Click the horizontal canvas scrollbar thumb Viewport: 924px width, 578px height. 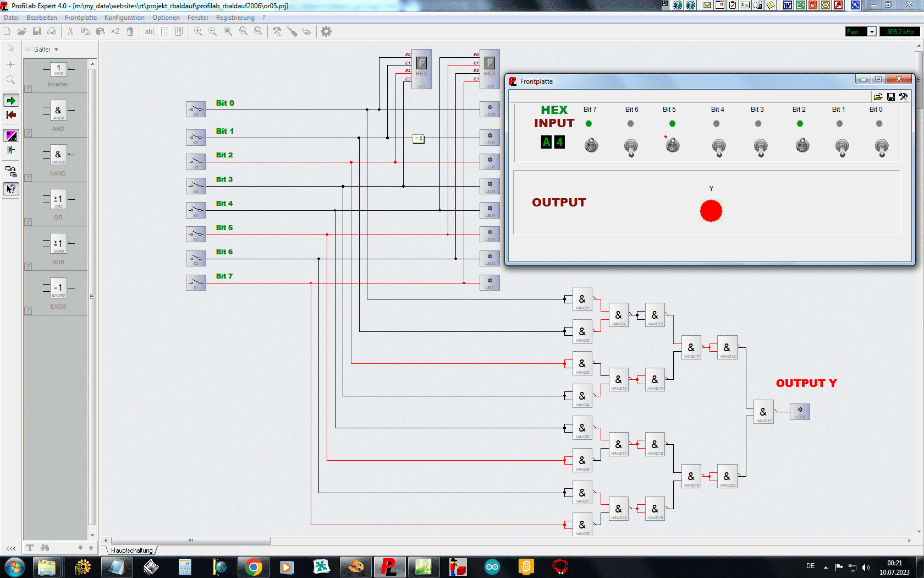point(191,541)
